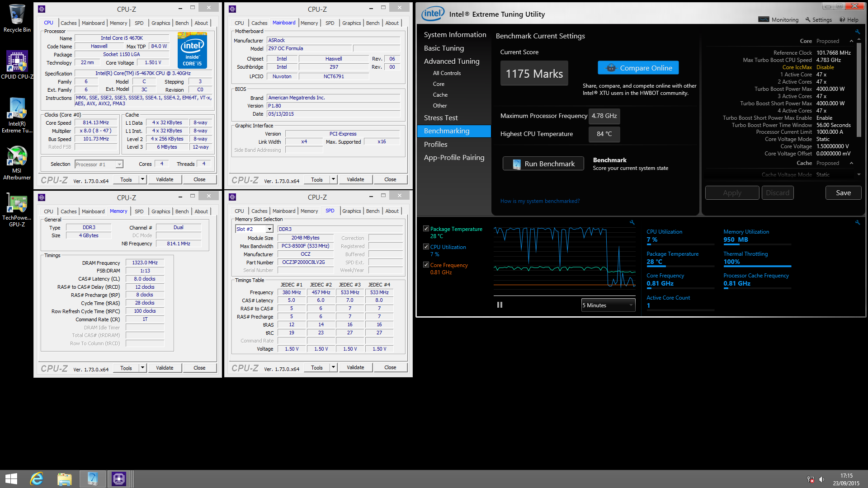Click the CPU Utilization 7% bar
868x488 pixels.
[x=680, y=244]
